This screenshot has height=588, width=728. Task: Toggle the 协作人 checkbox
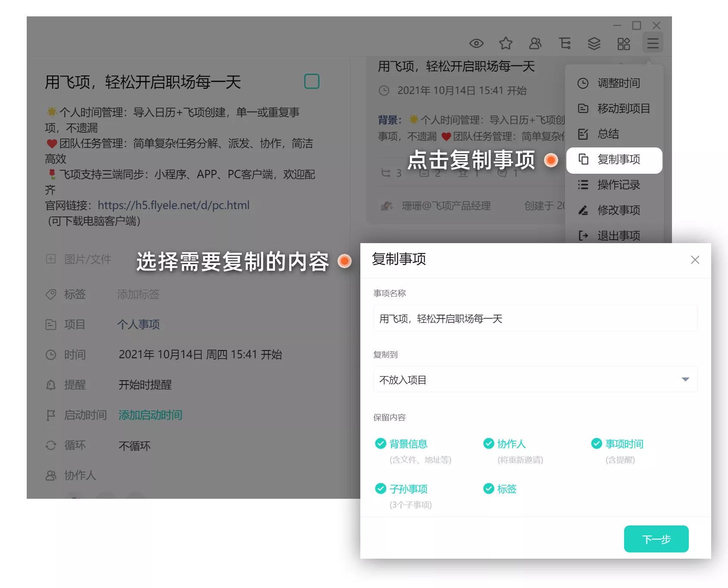pyautogui.click(x=488, y=444)
